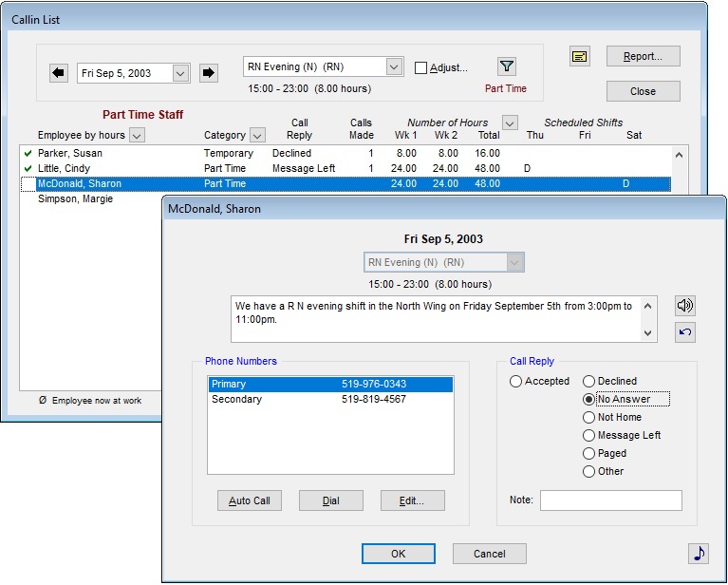Screen dimensions: 728x585
Task: Expand the Number of Hours dropdown
Action: click(x=510, y=123)
